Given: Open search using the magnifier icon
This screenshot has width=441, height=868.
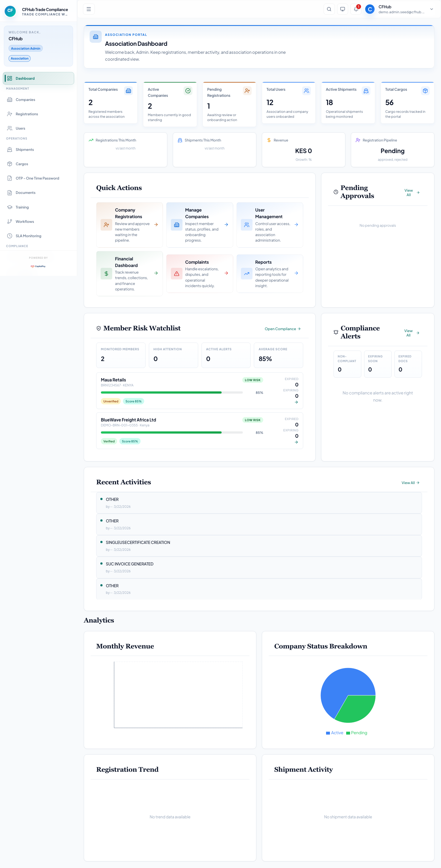Looking at the screenshot, I should (329, 9).
